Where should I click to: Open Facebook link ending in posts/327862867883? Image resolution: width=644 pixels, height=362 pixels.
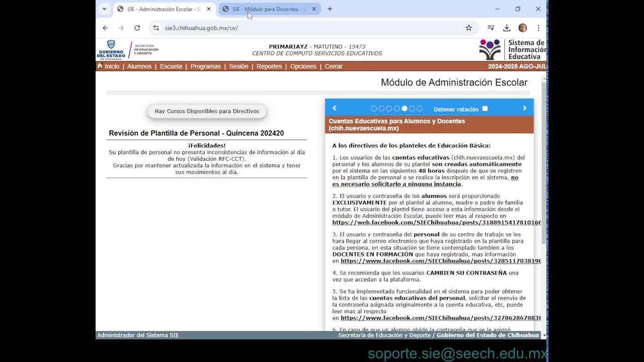click(x=441, y=318)
